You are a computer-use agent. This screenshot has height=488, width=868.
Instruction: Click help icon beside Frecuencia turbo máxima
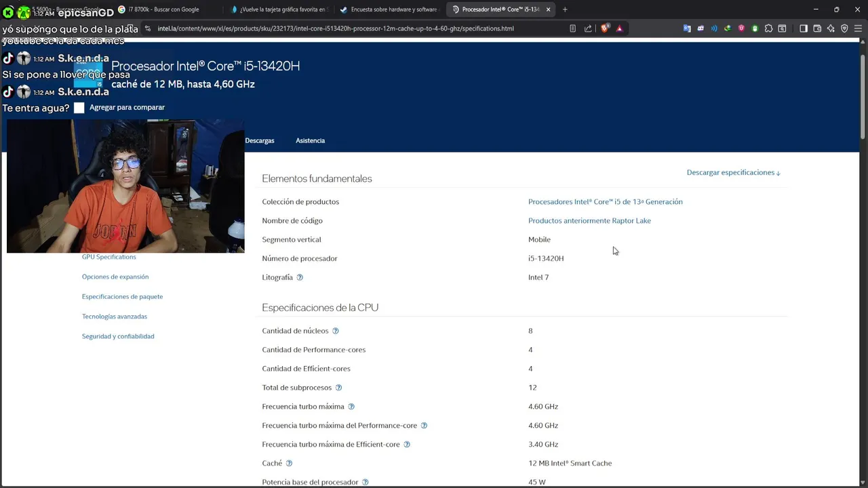click(x=351, y=407)
